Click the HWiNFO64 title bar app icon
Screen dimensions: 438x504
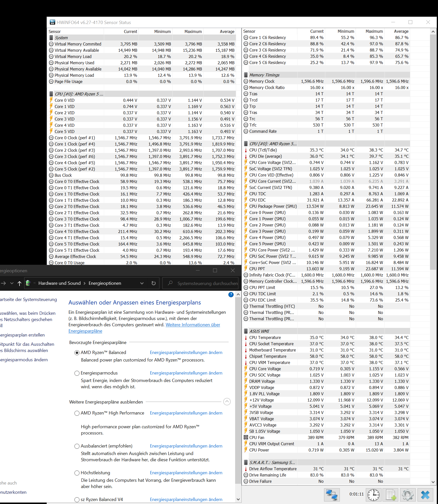[x=52, y=22]
